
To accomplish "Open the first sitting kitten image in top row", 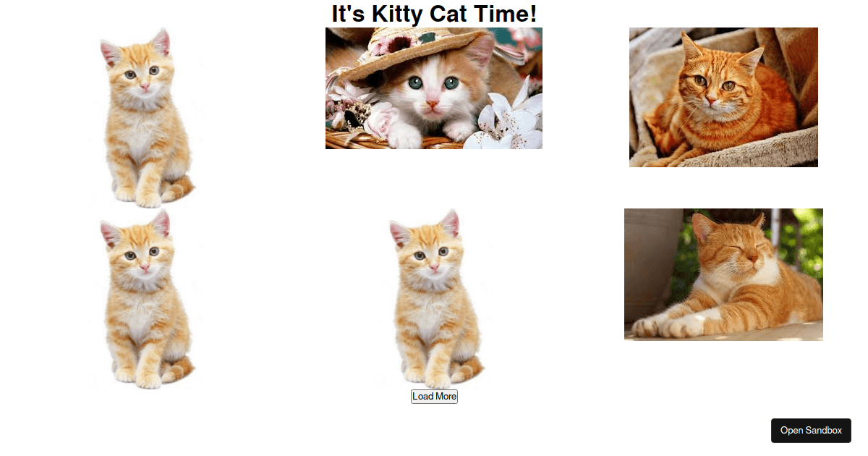I will tap(145, 118).
